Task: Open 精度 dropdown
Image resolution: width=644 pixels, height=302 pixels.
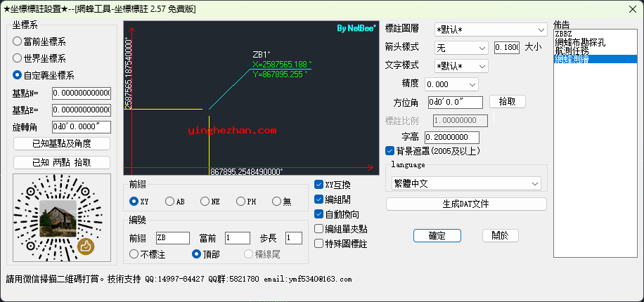Action: 452,84
